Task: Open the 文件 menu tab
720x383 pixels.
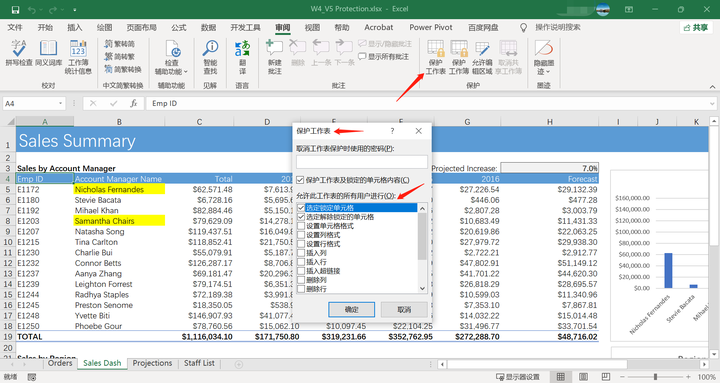Action: (15, 28)
